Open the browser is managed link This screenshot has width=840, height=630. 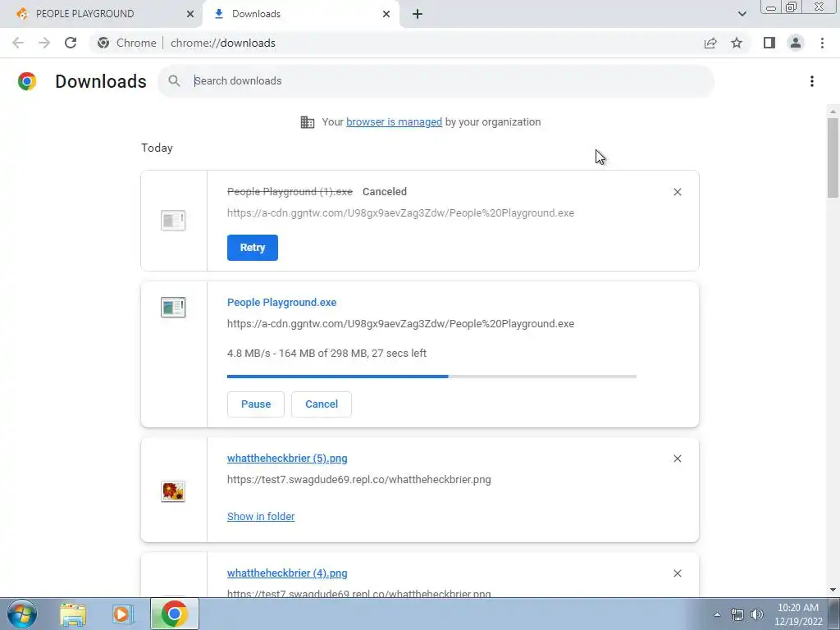click(394, 122)
